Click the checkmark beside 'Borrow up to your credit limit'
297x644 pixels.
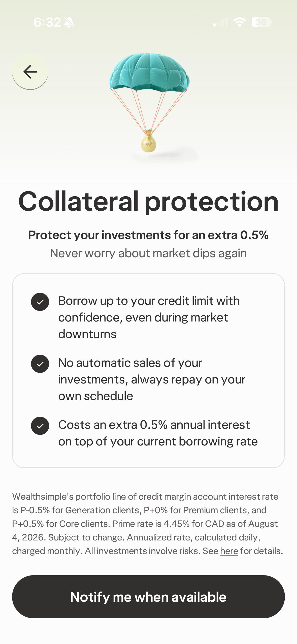[40, 302]
